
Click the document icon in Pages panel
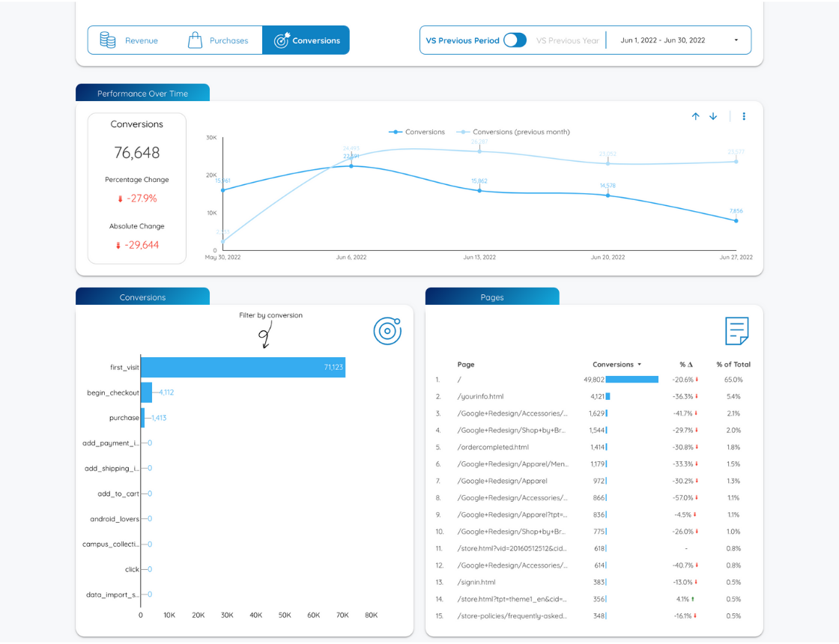click(x=736, y=331)
